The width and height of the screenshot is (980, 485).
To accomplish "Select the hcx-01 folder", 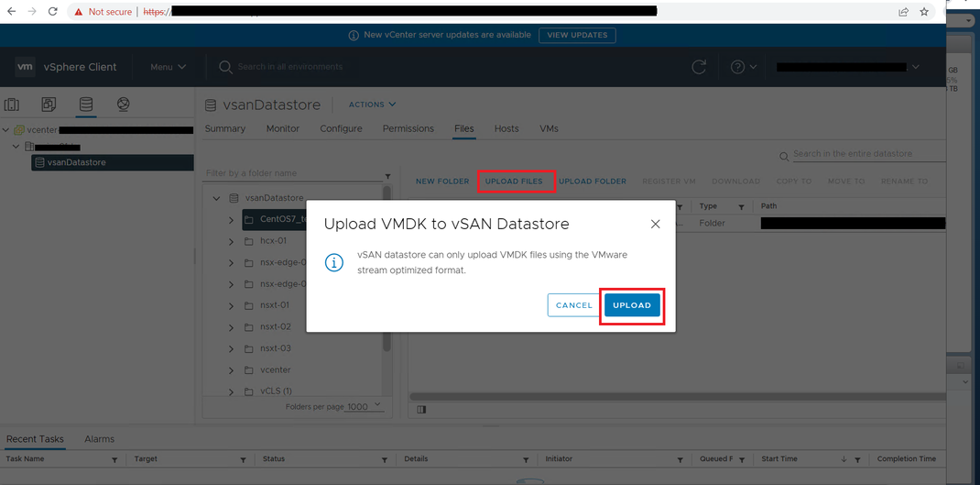I will [273, 241].
